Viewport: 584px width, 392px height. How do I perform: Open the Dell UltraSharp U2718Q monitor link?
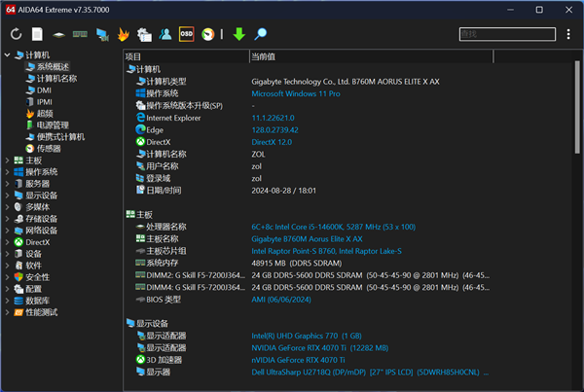tap(370, 373)
